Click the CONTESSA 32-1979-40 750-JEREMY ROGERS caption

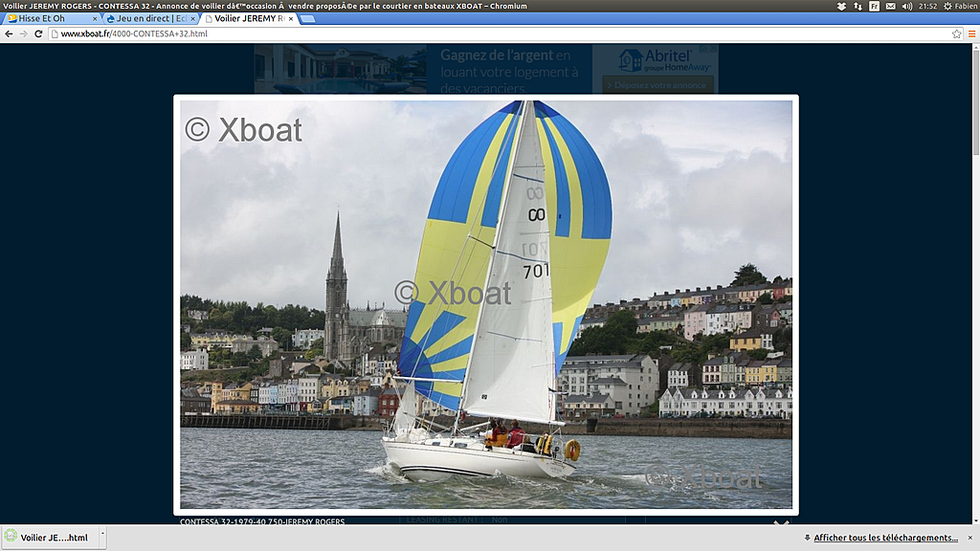coord(262,521)
